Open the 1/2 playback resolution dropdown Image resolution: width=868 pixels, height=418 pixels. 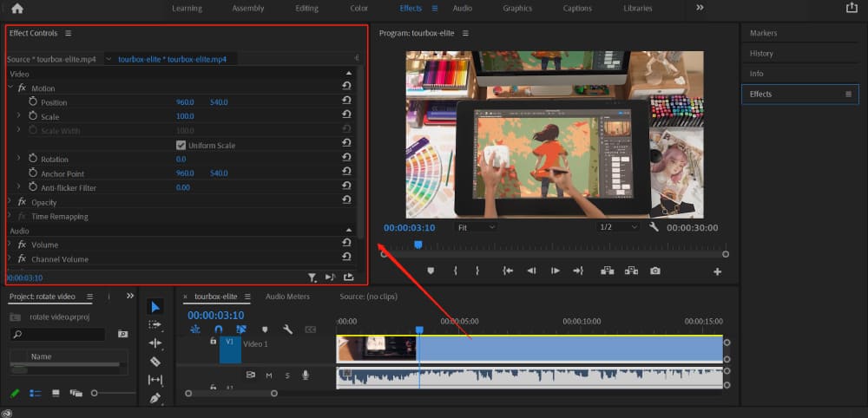tap(617, 227)
